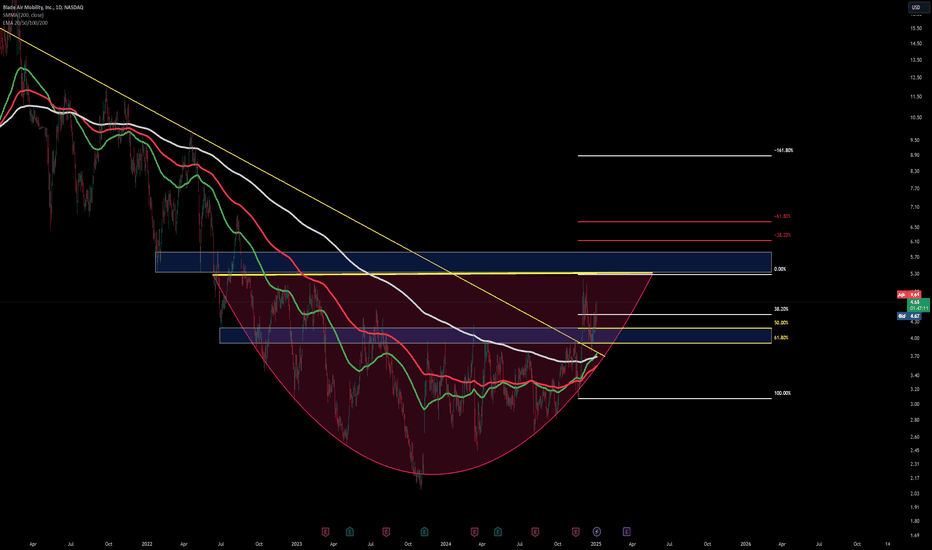
Task: Click the Blade Air Mobility symbol title
Action: click(x=43, y=7)
